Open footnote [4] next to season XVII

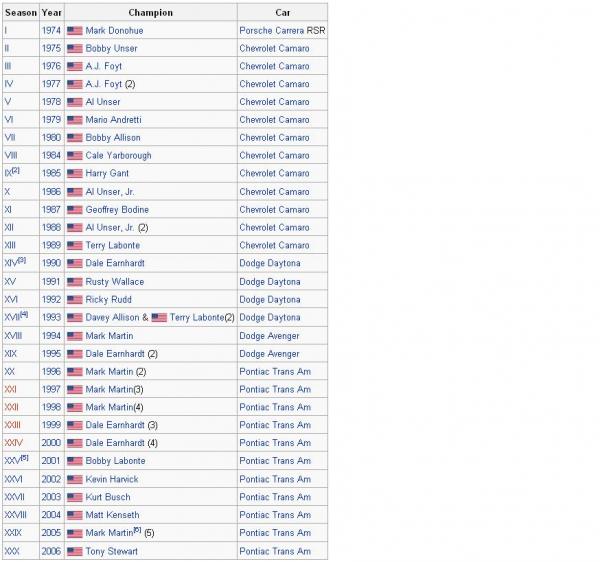click(x=24, y=314)
